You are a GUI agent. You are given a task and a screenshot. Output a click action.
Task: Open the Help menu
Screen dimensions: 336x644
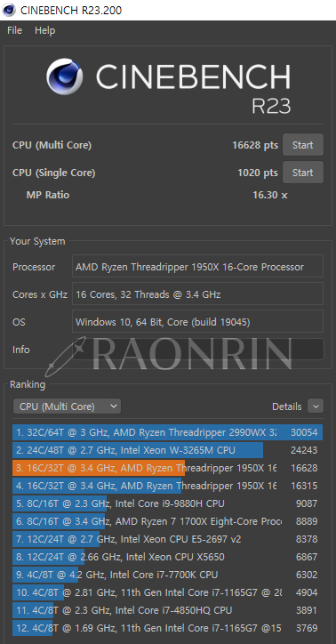click(44, 30)
